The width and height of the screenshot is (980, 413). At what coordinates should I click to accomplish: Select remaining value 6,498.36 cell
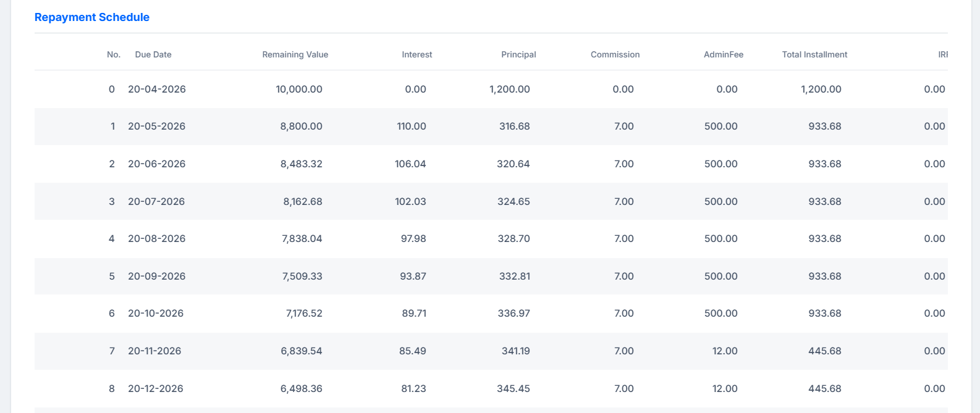point(301,388)
